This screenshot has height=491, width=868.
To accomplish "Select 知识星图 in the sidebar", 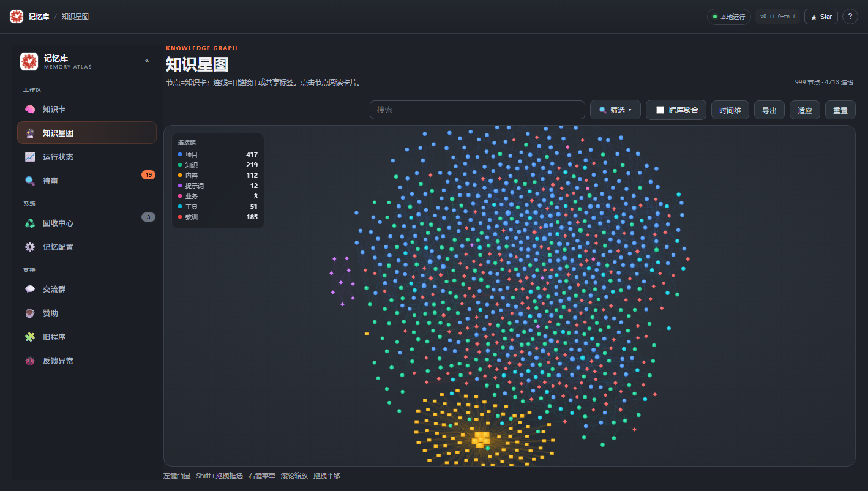I will (x=87, y=133).
